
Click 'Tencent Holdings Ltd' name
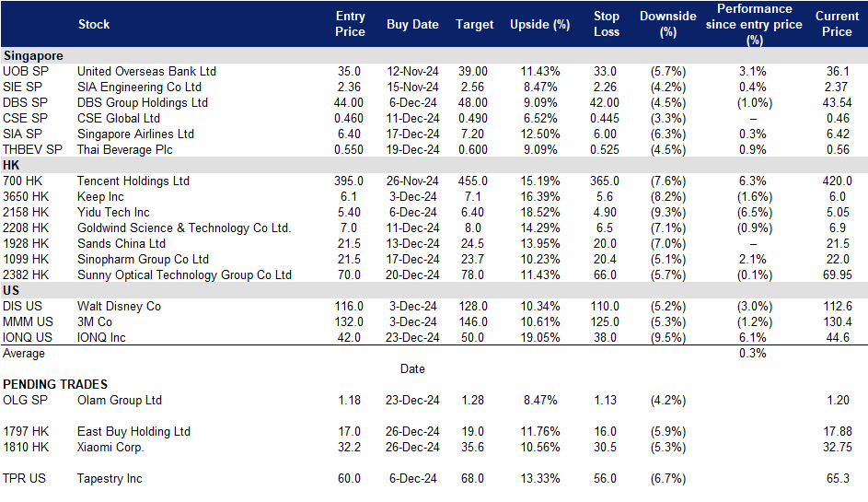click(133, 181)
